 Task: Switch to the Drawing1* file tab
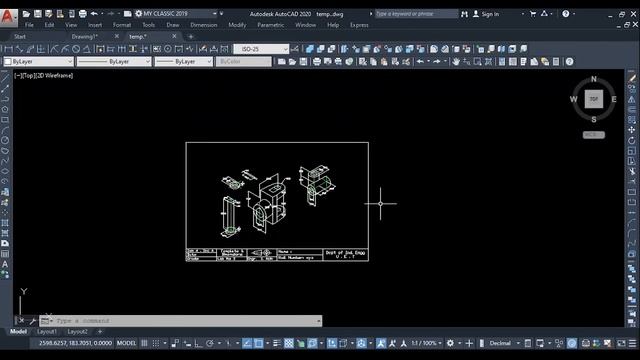[84, 37]
